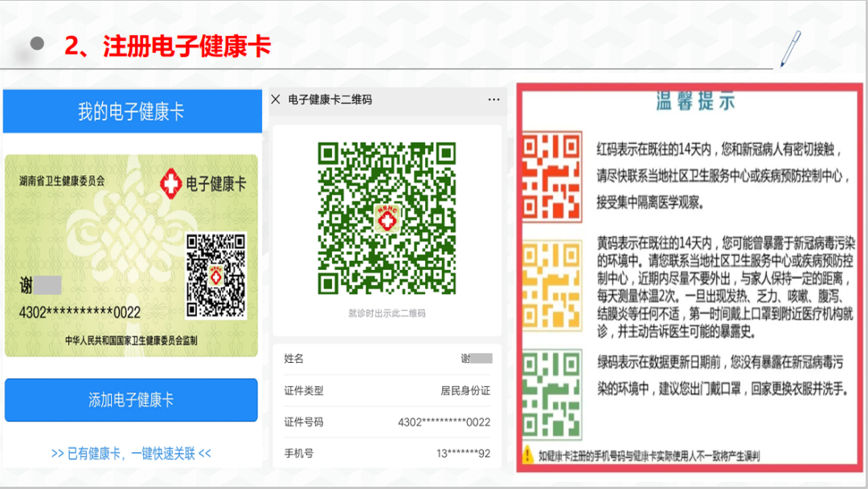Click the 黄码 explanation paragraph
The image size is (868, 489).
[726, 287]
